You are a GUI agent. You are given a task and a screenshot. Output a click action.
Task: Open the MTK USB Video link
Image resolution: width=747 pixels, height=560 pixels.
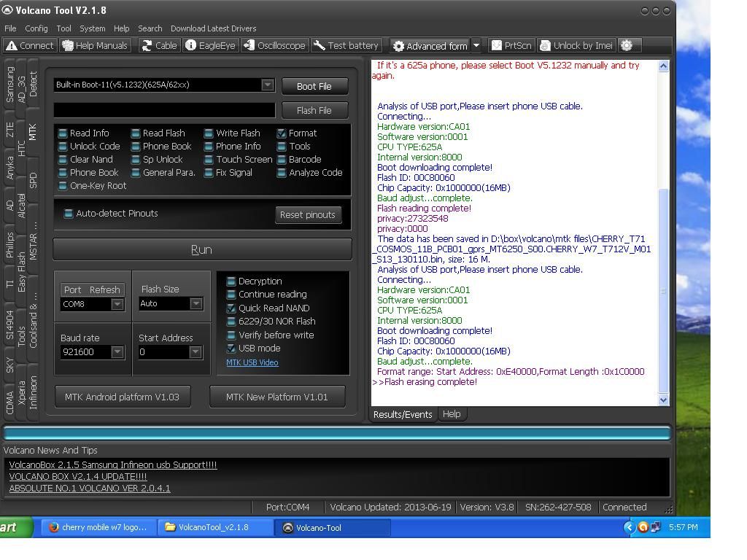point(252,362)
